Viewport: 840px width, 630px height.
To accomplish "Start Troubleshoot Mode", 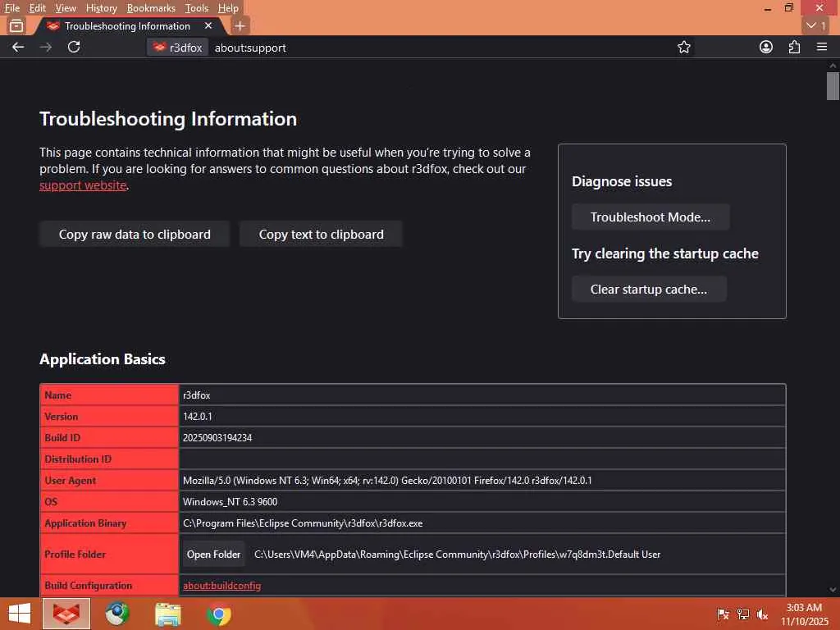I will click(x=651, y=217).
